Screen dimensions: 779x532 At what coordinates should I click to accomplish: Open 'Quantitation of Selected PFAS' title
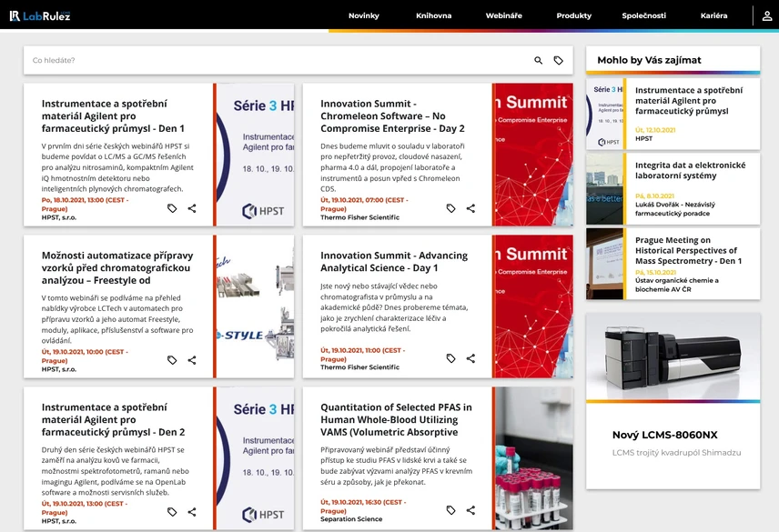point(396,420)
